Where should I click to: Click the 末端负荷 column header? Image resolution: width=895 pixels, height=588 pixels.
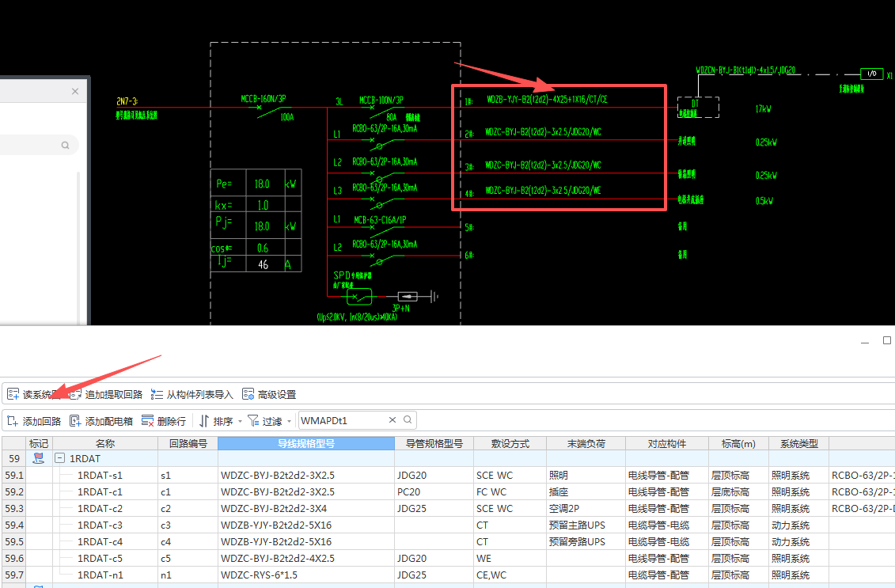(x=586, y=443)
